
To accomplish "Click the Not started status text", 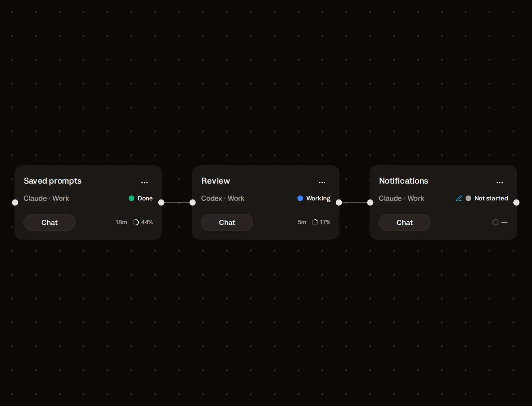I will 491,199.
